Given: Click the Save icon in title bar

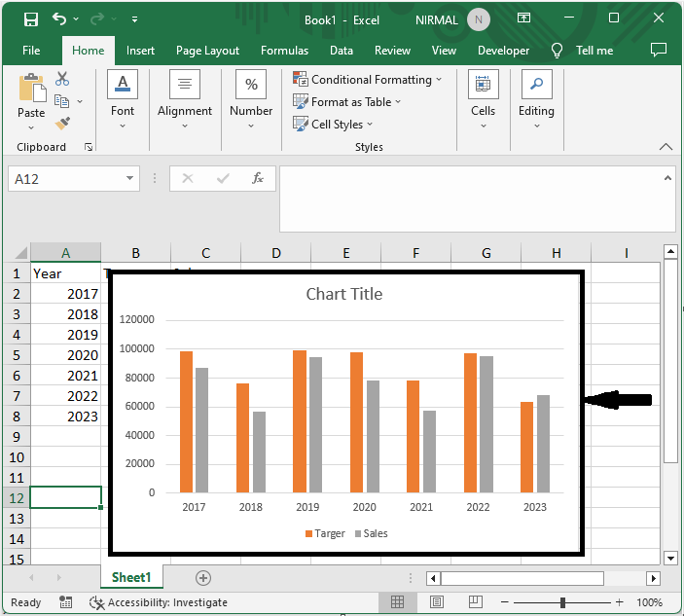Looking at the screenshot, I should (x=31, y=19).
